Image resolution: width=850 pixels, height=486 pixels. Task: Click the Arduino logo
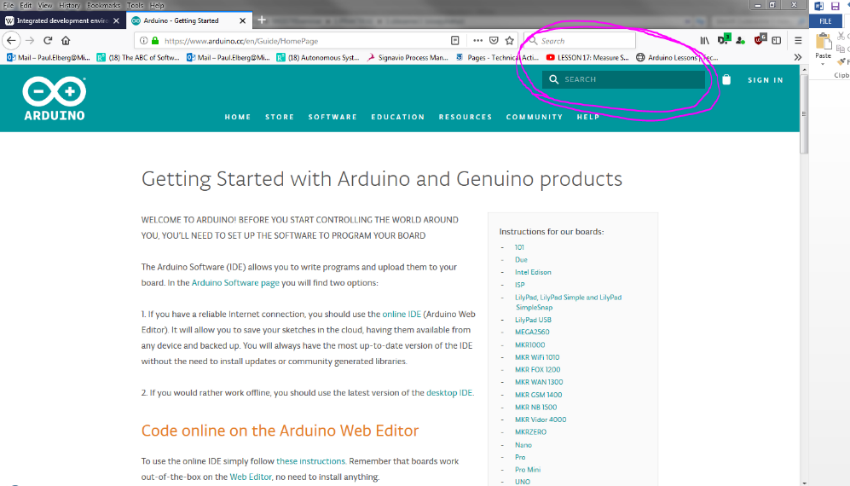pos(55,98)
